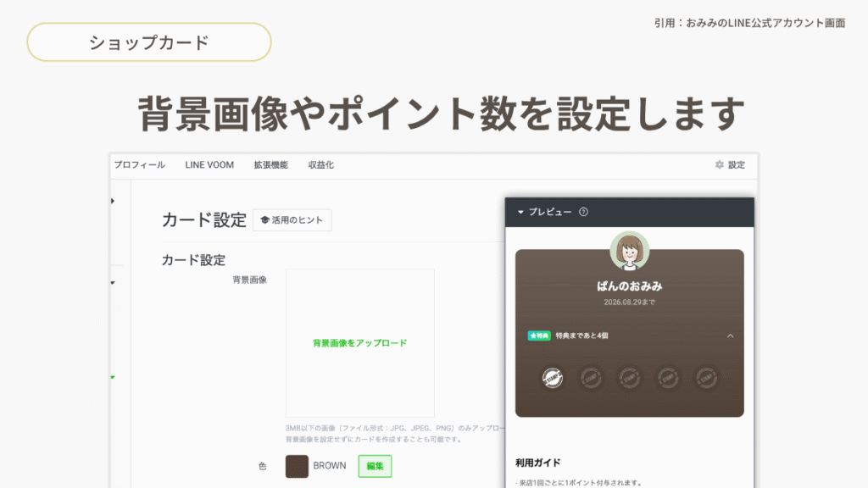Click the third stamp slot
Screen dimensions: 868x488
(x=630, y=378)
